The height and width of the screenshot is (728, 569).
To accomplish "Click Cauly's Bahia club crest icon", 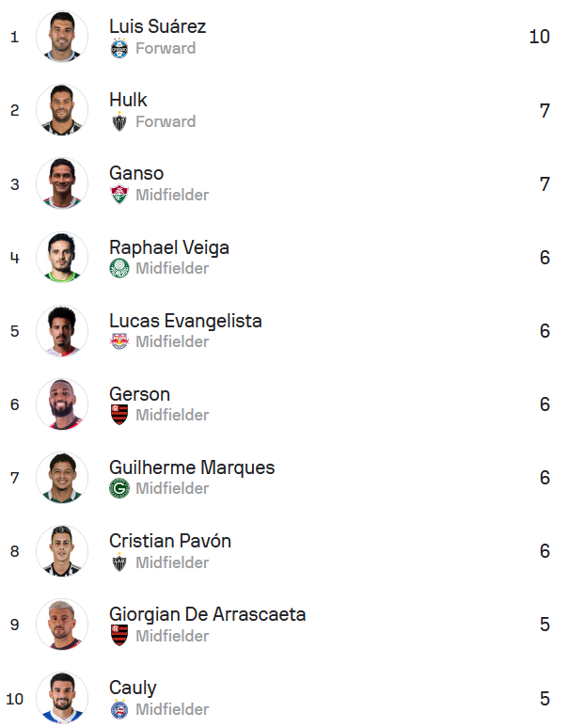I will (119, 710).
